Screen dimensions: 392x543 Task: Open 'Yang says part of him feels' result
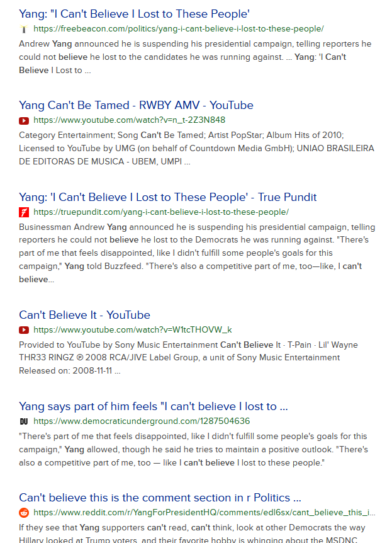(154, 406)
